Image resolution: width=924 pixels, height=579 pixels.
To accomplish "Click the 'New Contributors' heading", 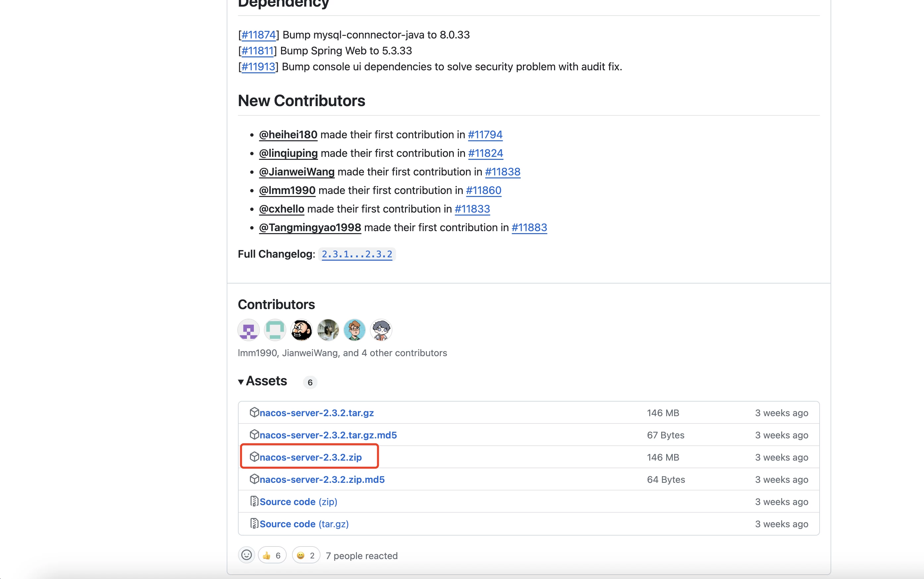I will pyautogui.click(x=302, y=101).
